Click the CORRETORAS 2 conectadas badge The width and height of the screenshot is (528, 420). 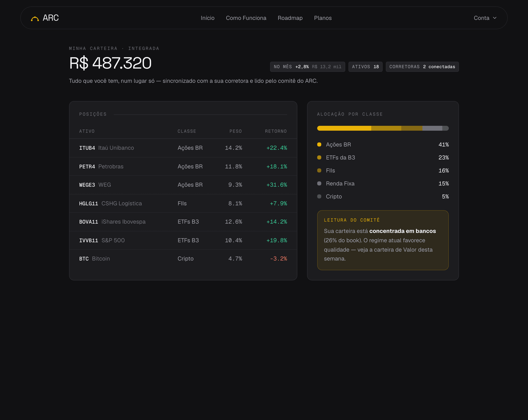(x=422, y=67)
